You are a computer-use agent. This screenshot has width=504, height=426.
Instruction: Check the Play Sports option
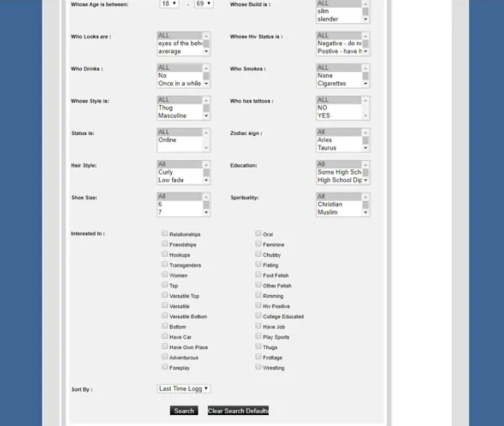(x=258, y=336)
